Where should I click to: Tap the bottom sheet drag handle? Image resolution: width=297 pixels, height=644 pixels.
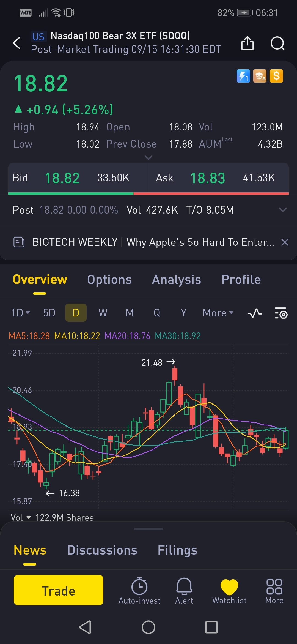click(x=148, y=529)
